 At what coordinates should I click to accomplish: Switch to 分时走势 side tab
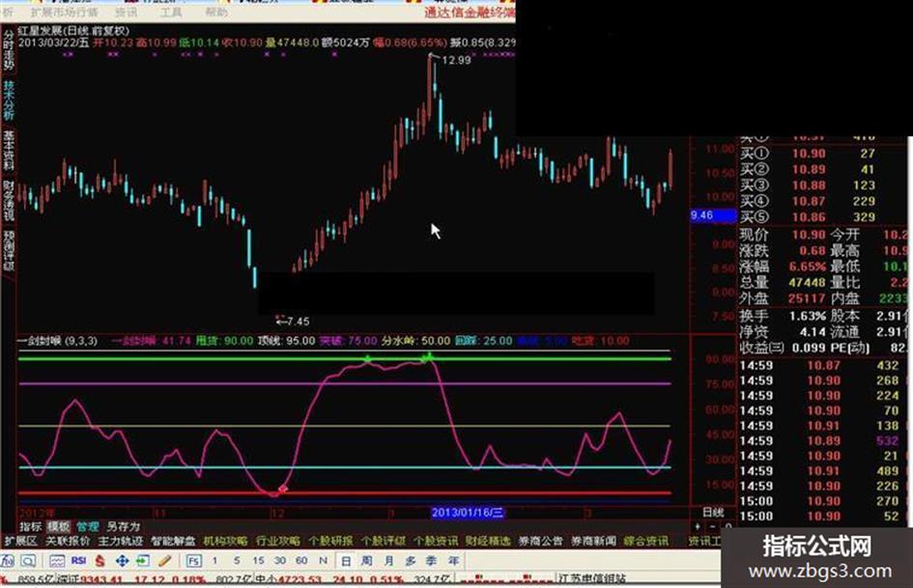[9, 50]
